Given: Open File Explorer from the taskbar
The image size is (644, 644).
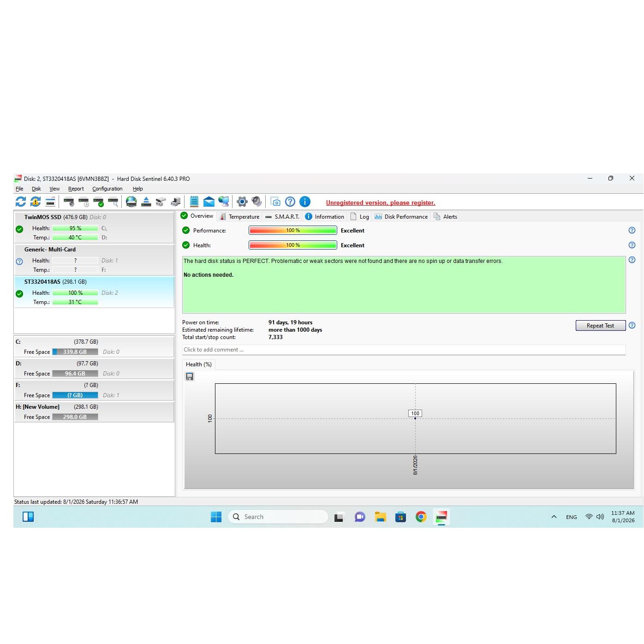Looking at the screenshot, I should pos(380,517).
